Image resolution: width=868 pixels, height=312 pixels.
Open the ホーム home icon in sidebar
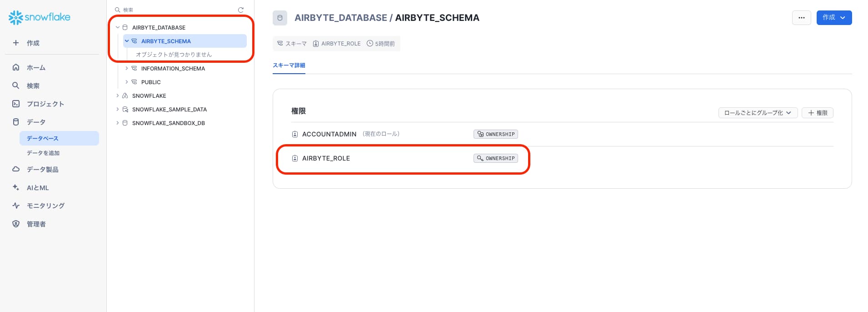pyautogui.click(x=16, y=67)
